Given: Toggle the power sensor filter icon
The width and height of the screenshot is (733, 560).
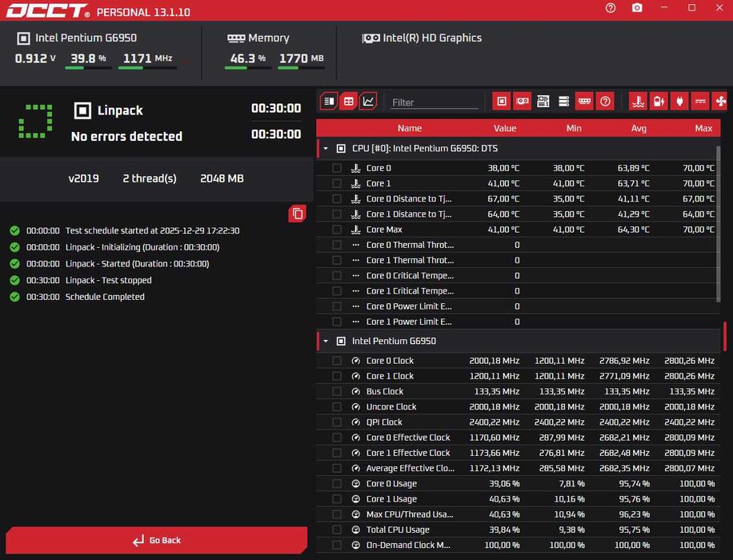Looking at the screenshot, I should click(679, 101).
